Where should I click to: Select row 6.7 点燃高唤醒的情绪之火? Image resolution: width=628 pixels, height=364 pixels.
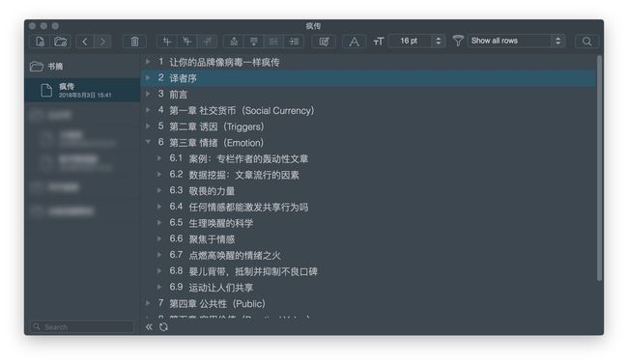(x=235, y=255)
